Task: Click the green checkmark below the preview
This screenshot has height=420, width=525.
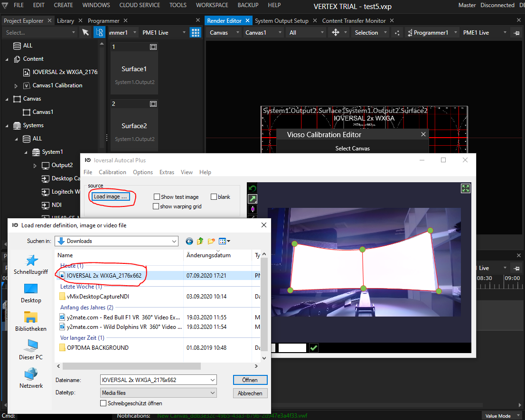Action: [x=313, y=348]
